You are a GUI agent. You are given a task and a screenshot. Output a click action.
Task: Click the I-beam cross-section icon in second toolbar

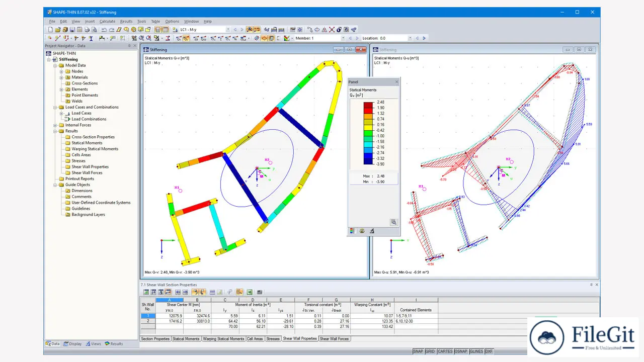coord(91,38)
